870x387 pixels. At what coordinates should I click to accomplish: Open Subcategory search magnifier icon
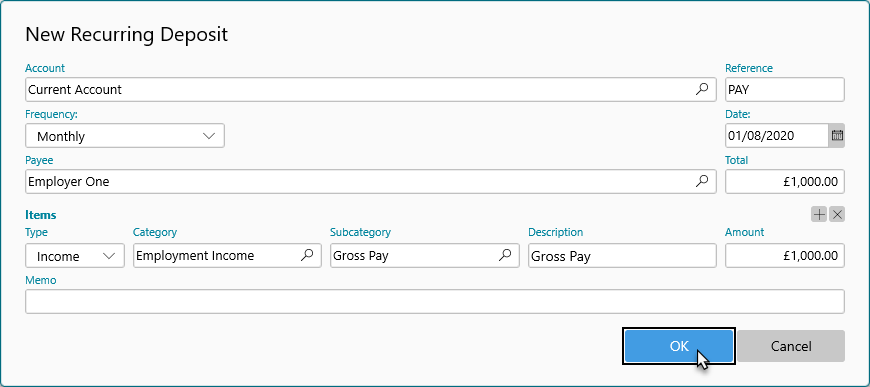coord(505,255)
